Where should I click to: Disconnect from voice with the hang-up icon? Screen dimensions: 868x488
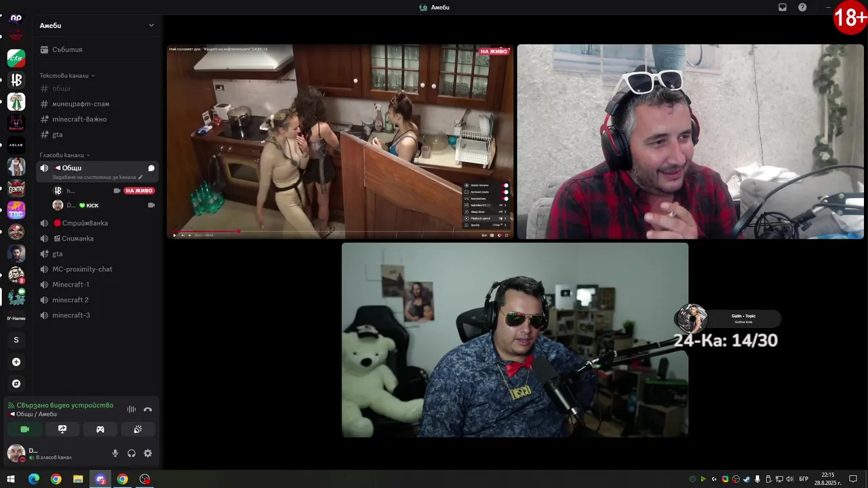point(148,409)
